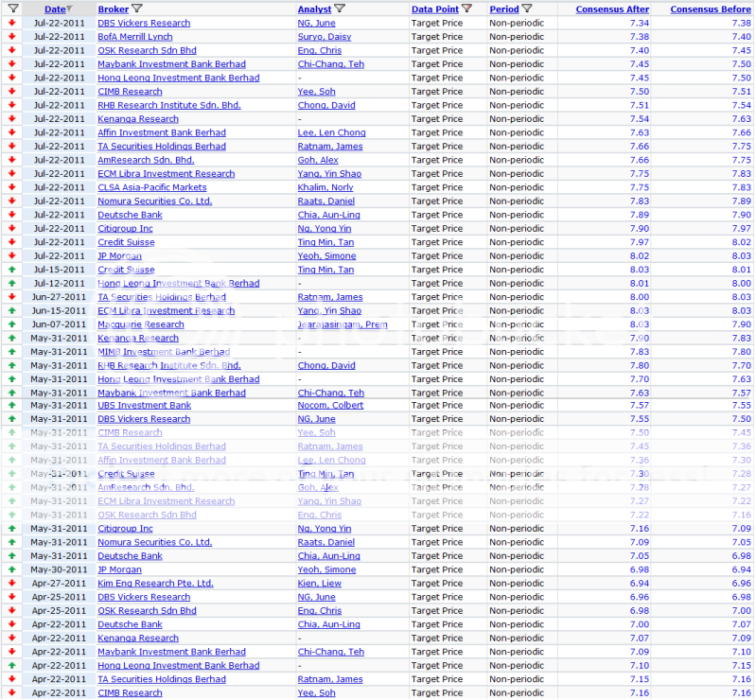Image resolution: width=756 pixels, height=700 pixels.
Task: Open analyst Suryo, Daisy link
Action: pyautogui.click(x=324, y=37)
